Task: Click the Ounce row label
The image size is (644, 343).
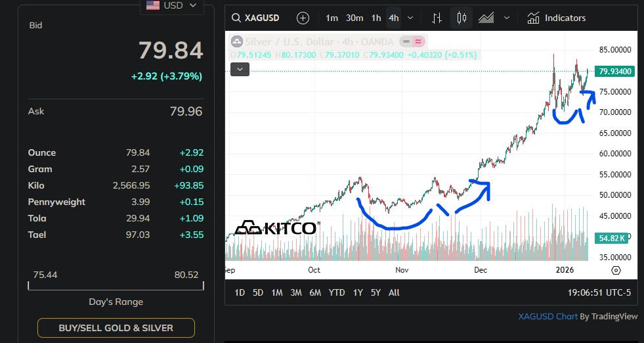Action: click(x=42, y=152)
